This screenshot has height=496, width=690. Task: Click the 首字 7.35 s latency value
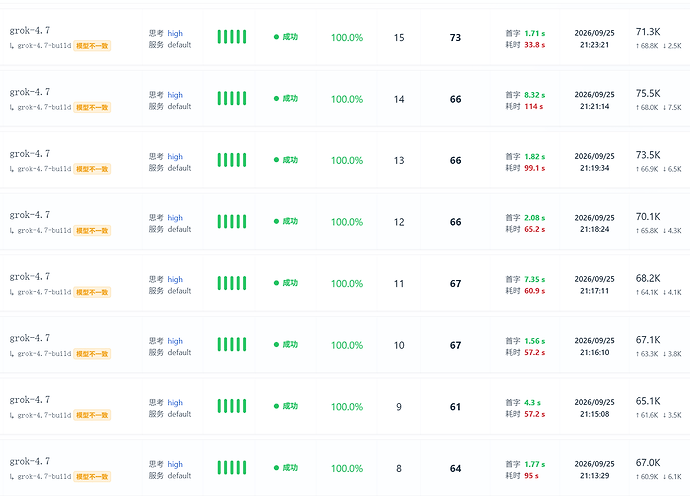534,279
